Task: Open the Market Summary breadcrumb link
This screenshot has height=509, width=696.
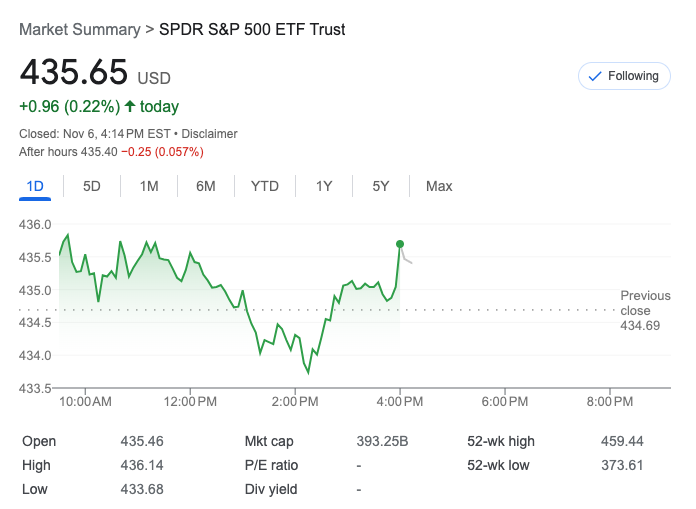Action: click(80, 29)
